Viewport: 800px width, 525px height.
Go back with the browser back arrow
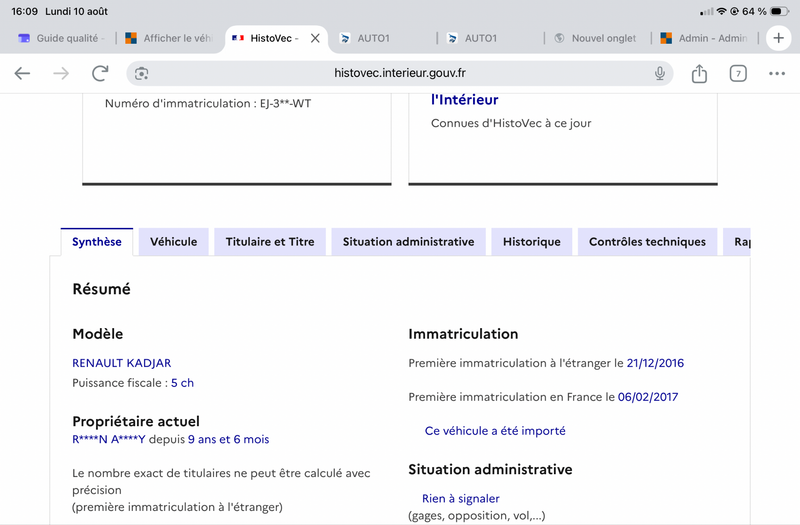tap(22, 73)
